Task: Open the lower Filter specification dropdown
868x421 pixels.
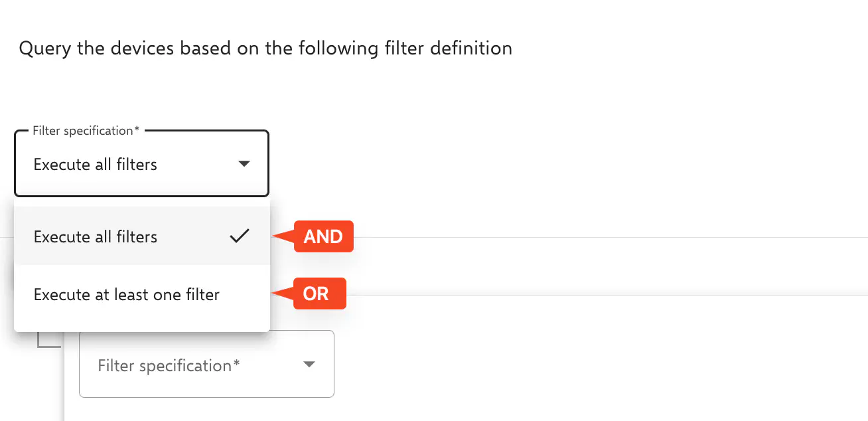Action: (206, 364)
